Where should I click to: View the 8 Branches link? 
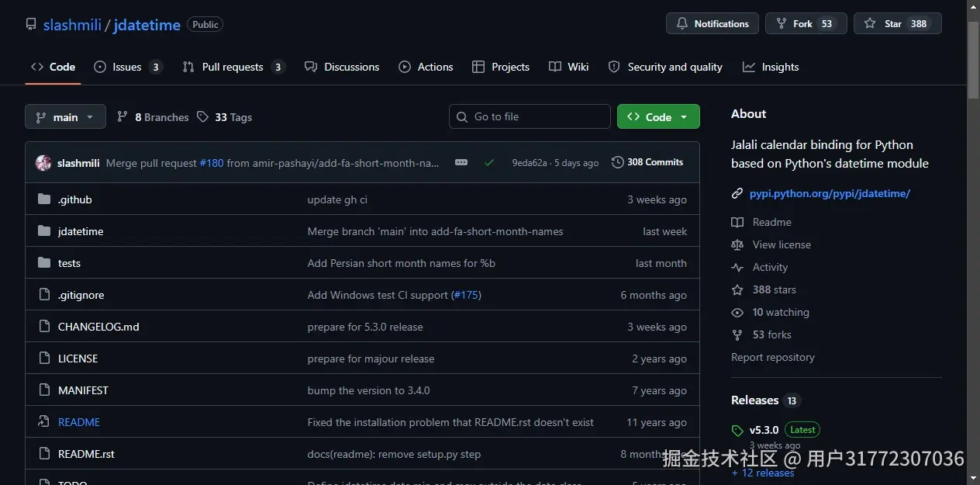(153, 117)
